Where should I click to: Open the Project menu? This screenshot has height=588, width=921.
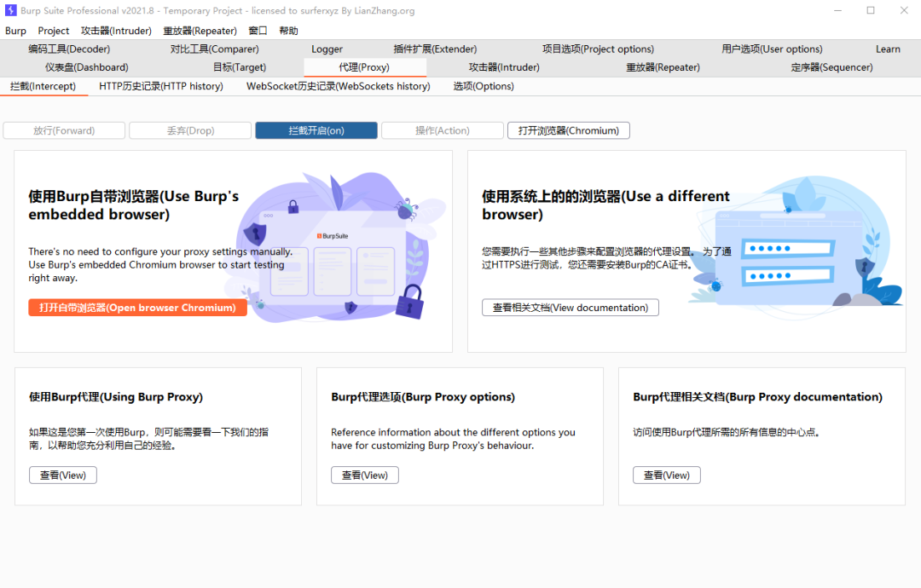pos(54,31)
